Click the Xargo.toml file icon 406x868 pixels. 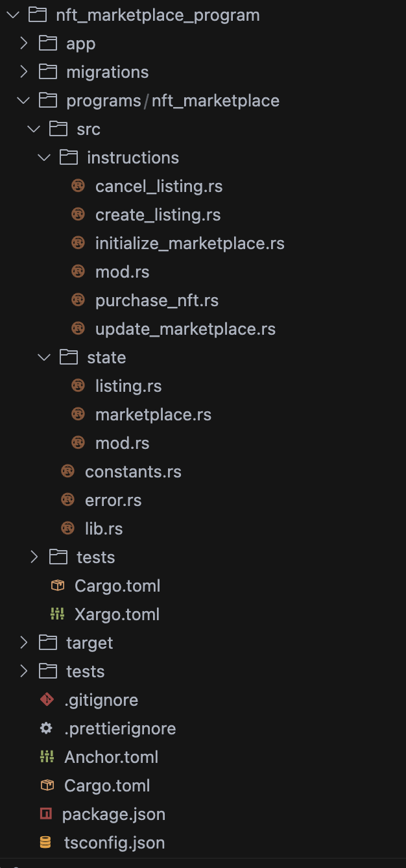pos(57,614)
